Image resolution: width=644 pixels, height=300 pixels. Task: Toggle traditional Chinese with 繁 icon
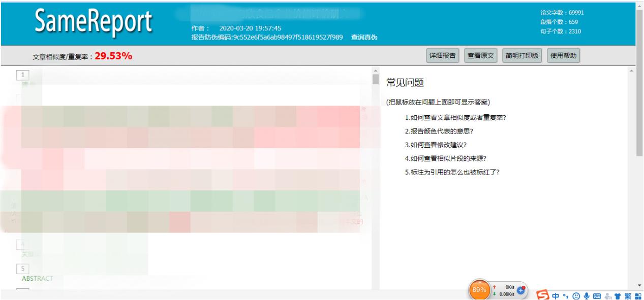tap(628, 295)
